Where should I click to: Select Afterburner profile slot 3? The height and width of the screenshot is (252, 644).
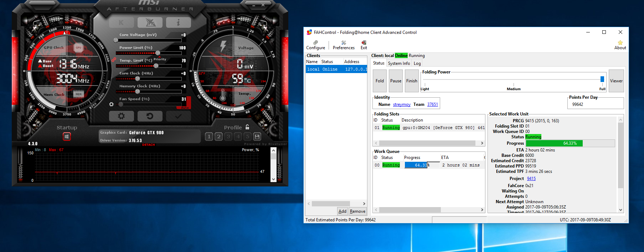(228, 137)
